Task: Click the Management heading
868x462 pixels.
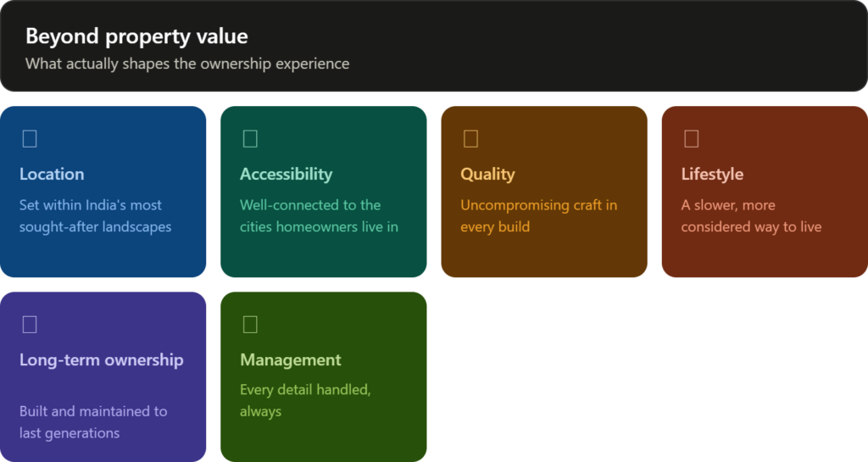Action: 291,360
